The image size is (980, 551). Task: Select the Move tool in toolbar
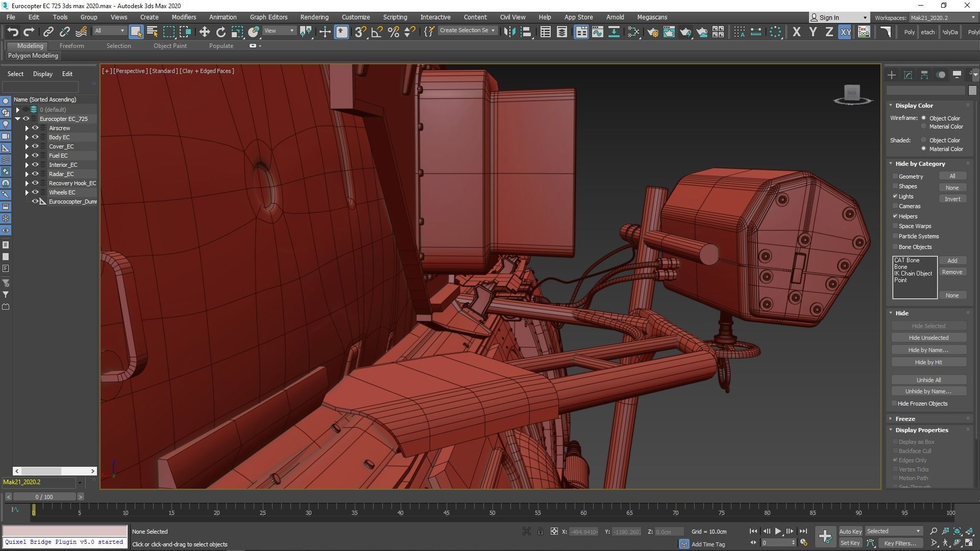204,32
